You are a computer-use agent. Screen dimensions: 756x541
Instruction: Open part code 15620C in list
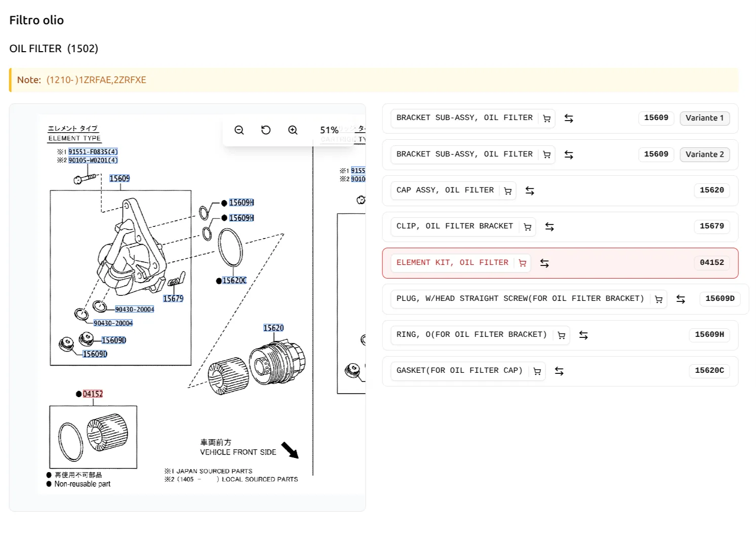coord(709,371)
